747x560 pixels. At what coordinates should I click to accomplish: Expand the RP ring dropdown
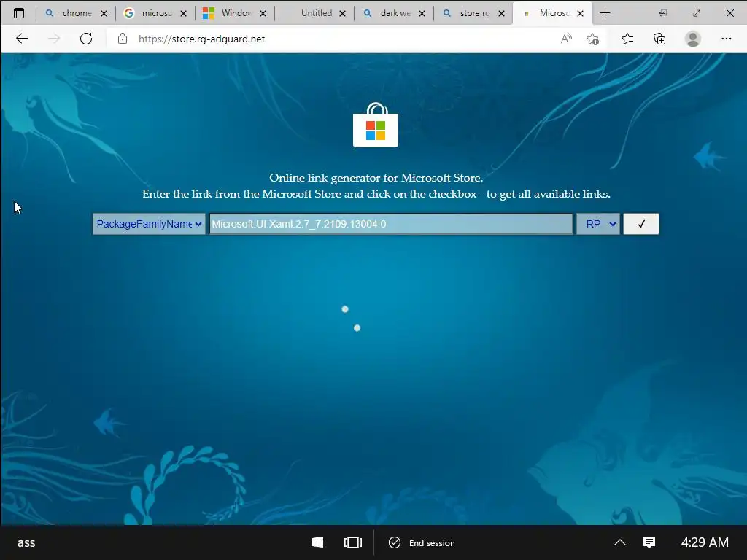[598, 224]
